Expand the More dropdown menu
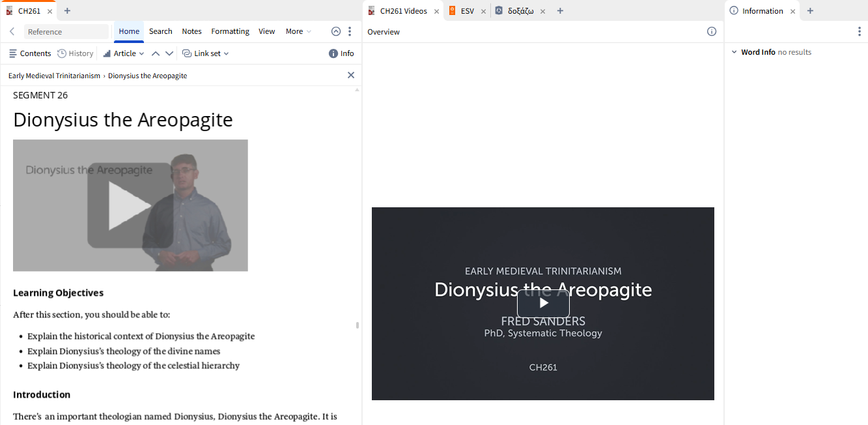The height and width of the screenshot is (425, 868). coord(298,31)
